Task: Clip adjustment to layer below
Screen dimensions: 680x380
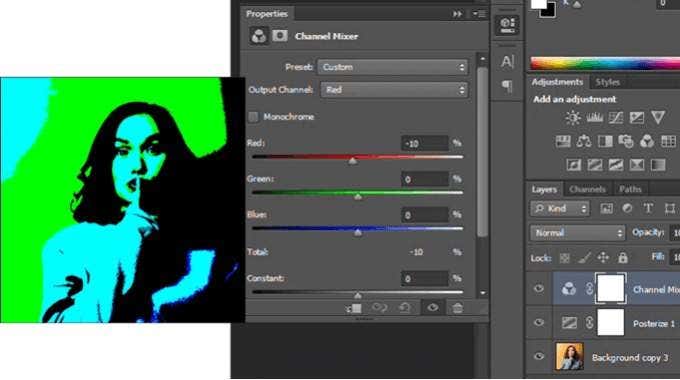Action: tap(354, 308)
